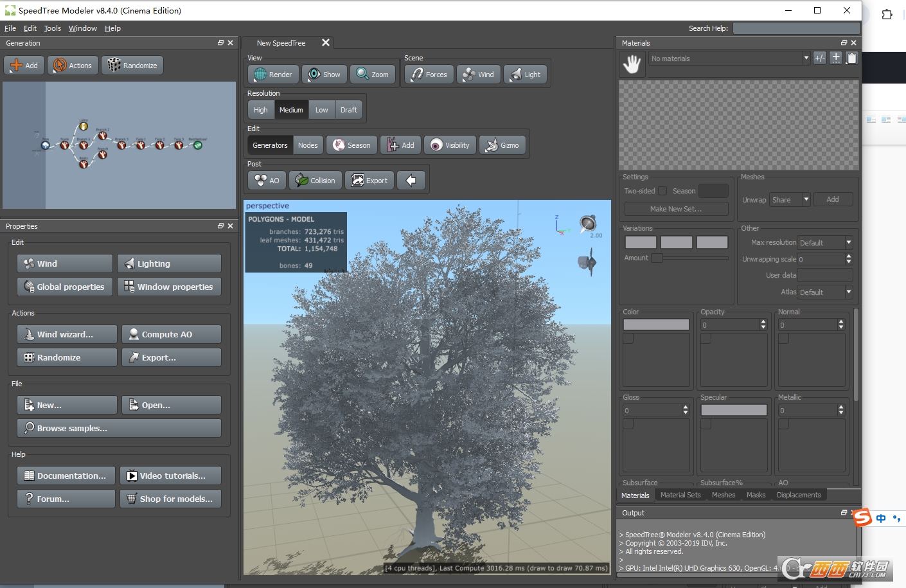Adjust the Normal value stepper
Image resolution: width=906 pixels, height=588 pixels.
click(x=841, y=325)
